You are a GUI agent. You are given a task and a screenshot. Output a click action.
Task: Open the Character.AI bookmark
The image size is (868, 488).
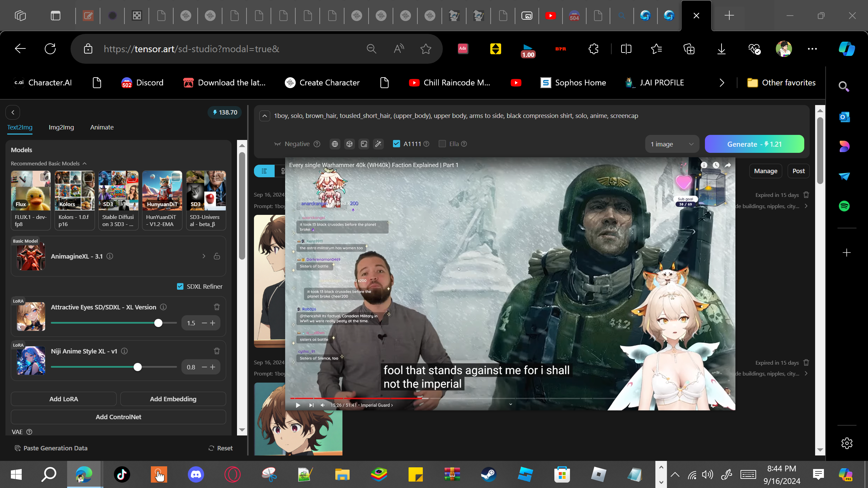pyautogui.click(x=43, y=83)
